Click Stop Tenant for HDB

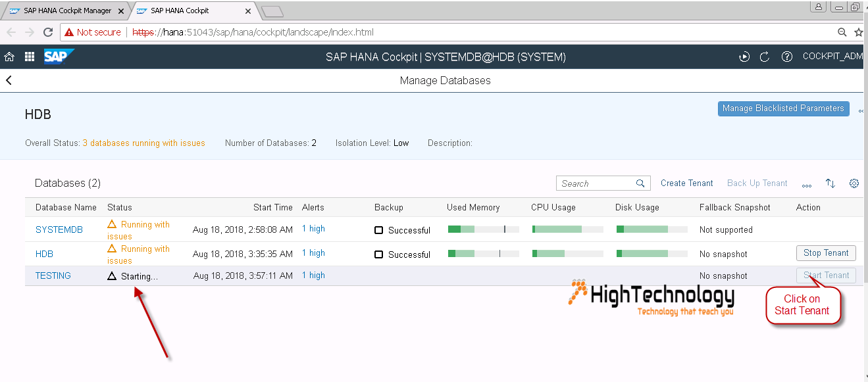click(826, 253)
